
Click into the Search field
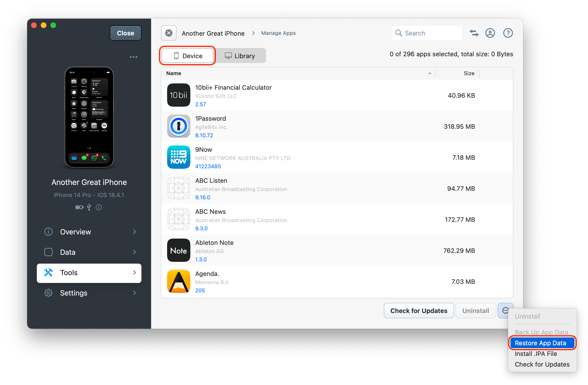[x=427, y=33]
